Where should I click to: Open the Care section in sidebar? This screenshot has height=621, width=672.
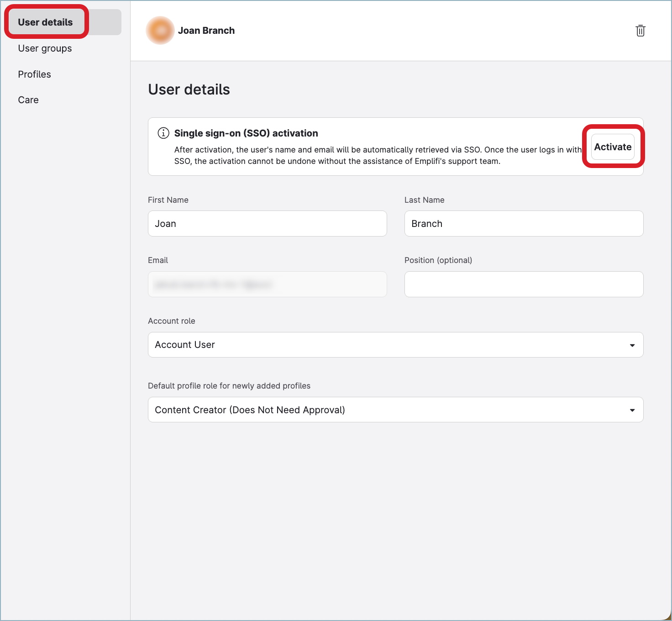point(28,100)
